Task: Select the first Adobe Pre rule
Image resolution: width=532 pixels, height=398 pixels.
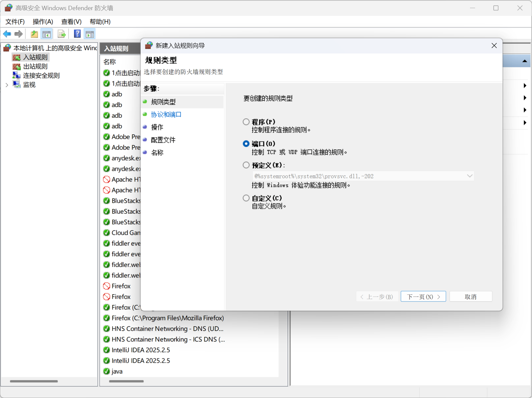Action: (126, 137)
